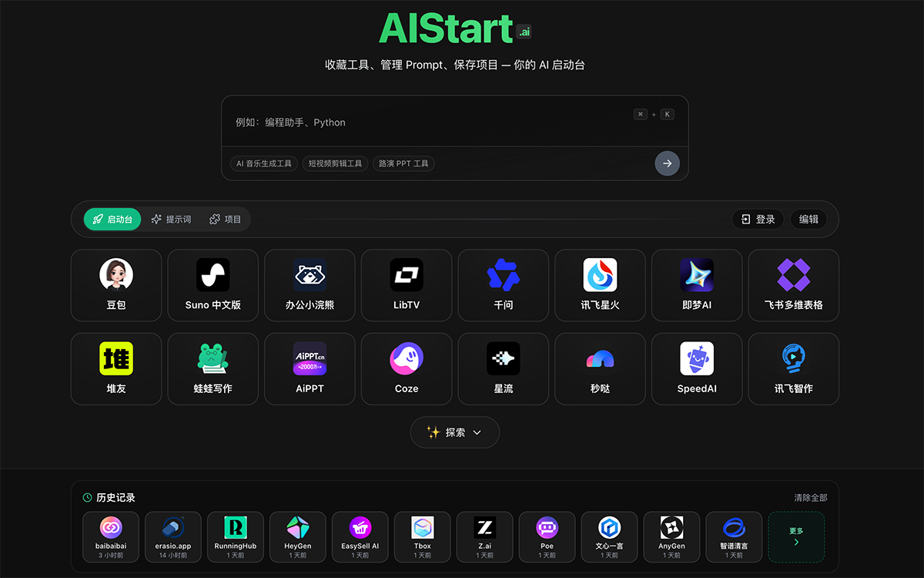This screenshot has height=578, width=924.
Task: Open 文心一言 in history
Action: pos(610,537)
